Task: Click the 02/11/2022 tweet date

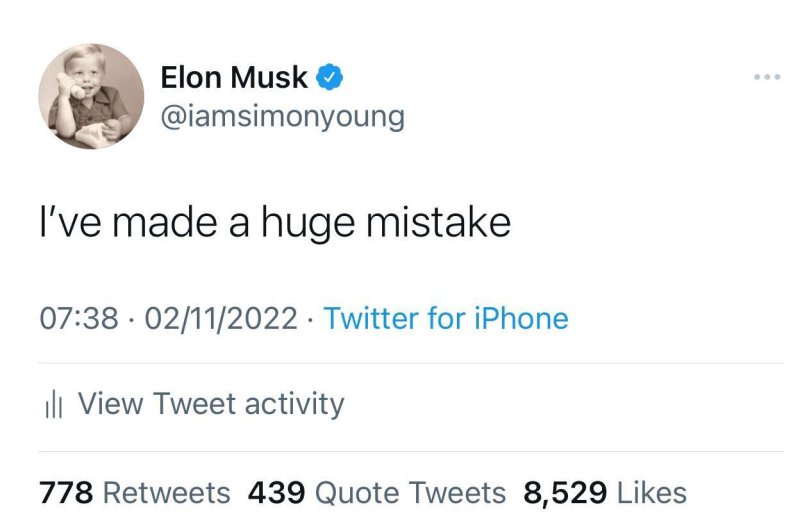Action: point(221,319)
